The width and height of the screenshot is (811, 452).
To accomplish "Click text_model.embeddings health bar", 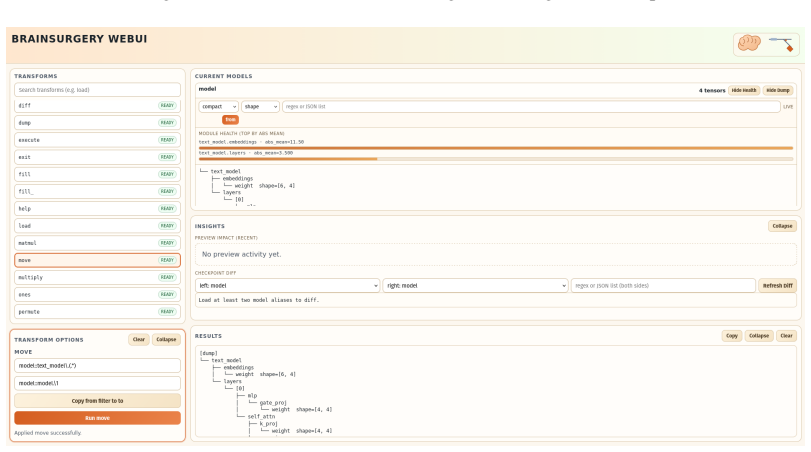I will (495, 148).
